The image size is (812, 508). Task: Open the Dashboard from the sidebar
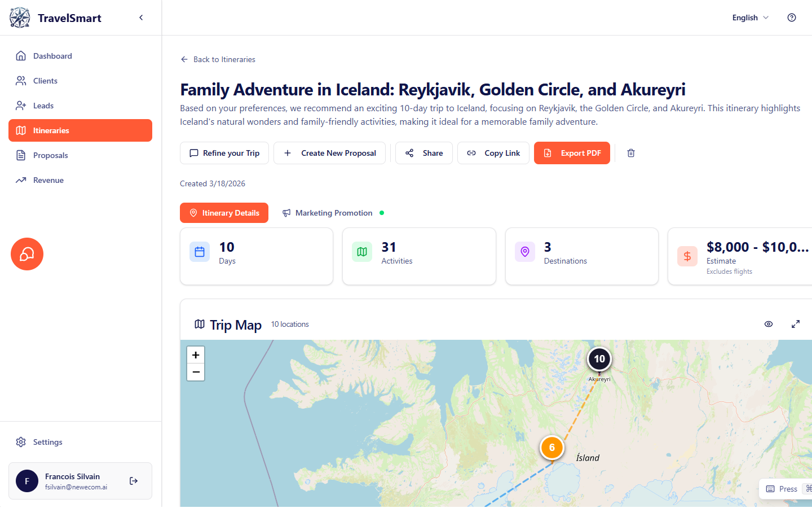[x=52, y=56]
